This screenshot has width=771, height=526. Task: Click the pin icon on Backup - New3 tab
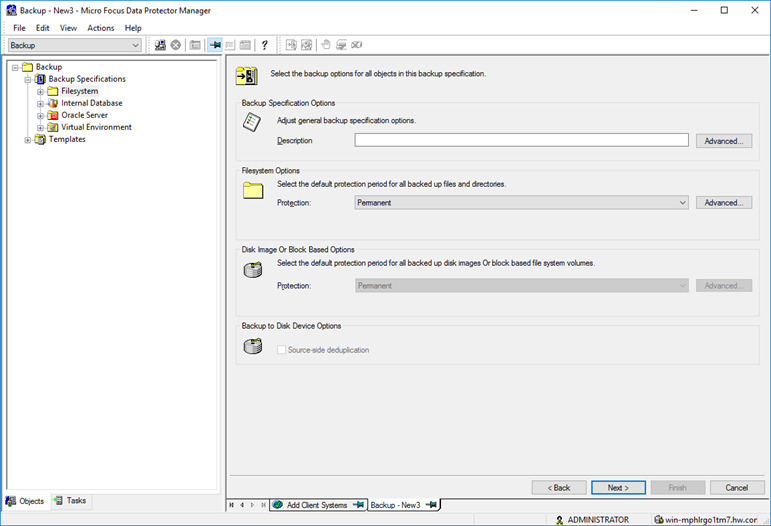point(431,505)
